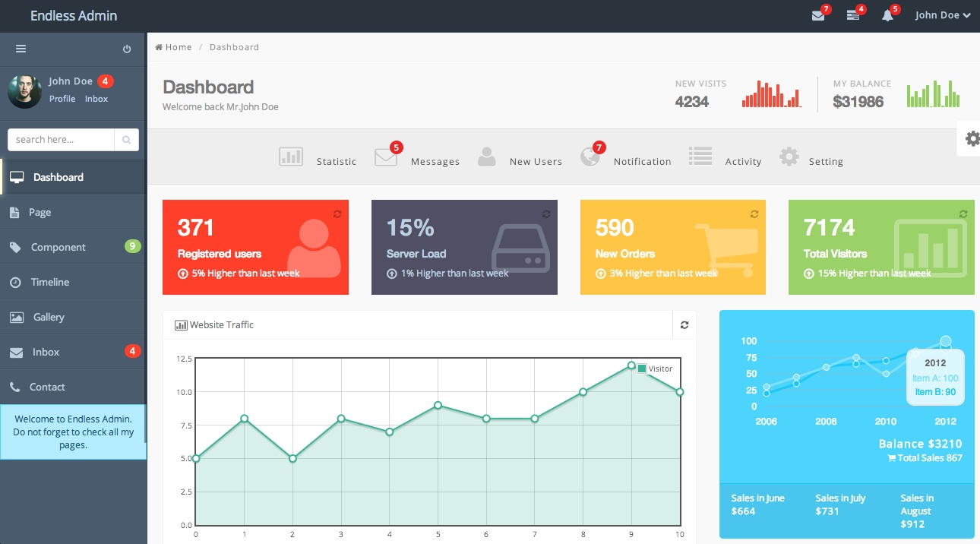
Task: Refresh the New Orders card
Action: click(x=754, y=214)
